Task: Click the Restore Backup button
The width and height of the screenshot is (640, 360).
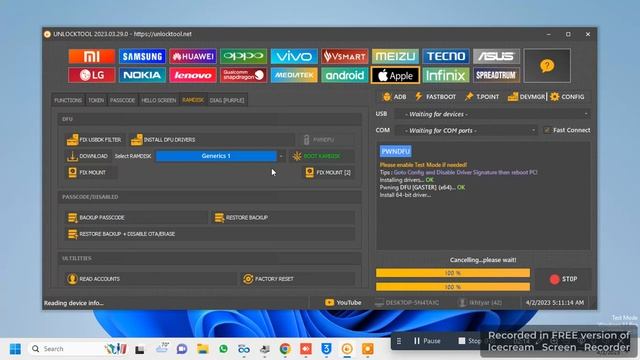Action: click(x=283, y=218)
